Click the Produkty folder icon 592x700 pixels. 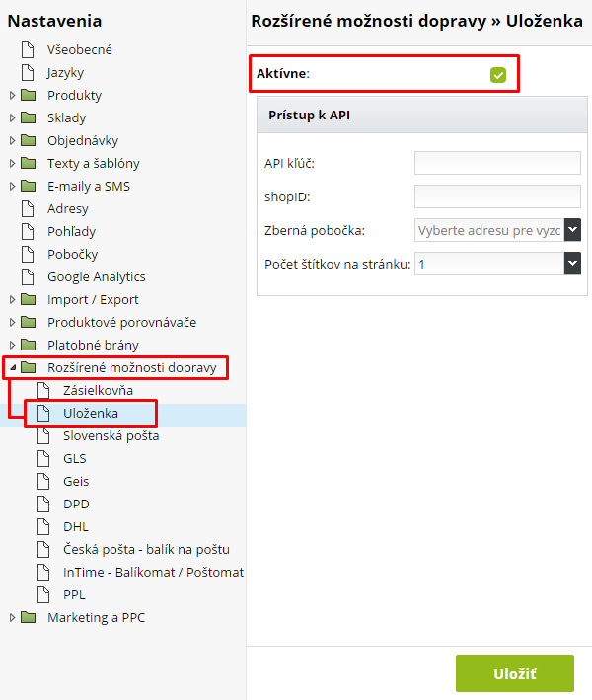pyautogui.click(x=29, y=95)
